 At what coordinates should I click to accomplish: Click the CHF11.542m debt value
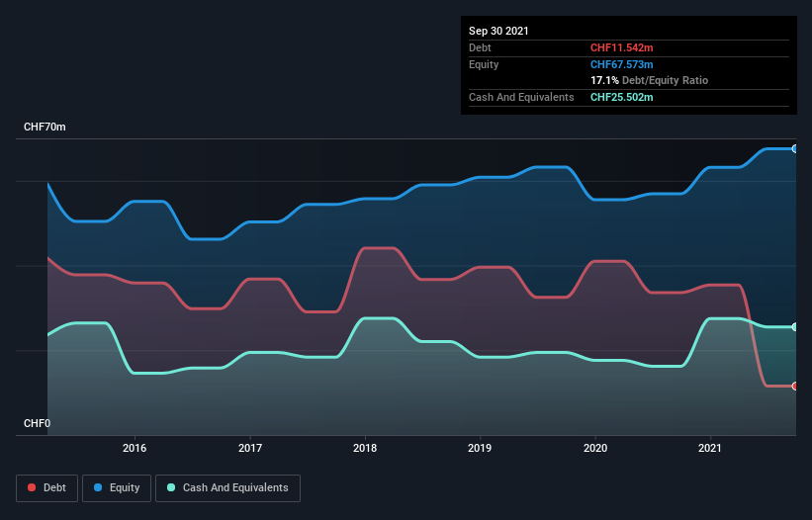point(621,47)
